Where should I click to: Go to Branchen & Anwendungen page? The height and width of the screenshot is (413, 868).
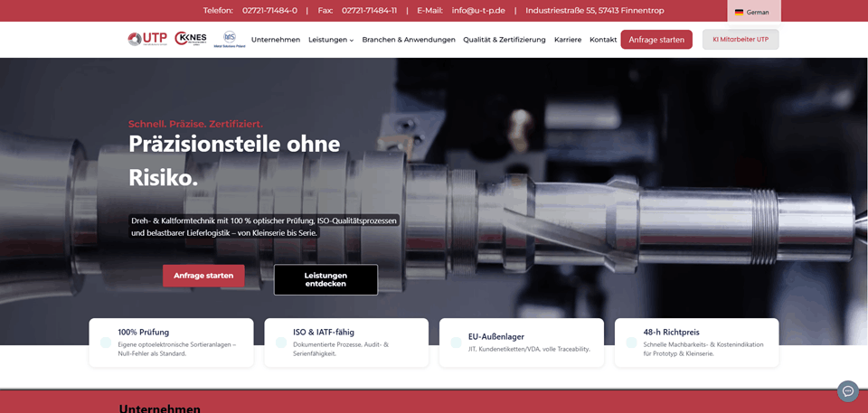409,40
